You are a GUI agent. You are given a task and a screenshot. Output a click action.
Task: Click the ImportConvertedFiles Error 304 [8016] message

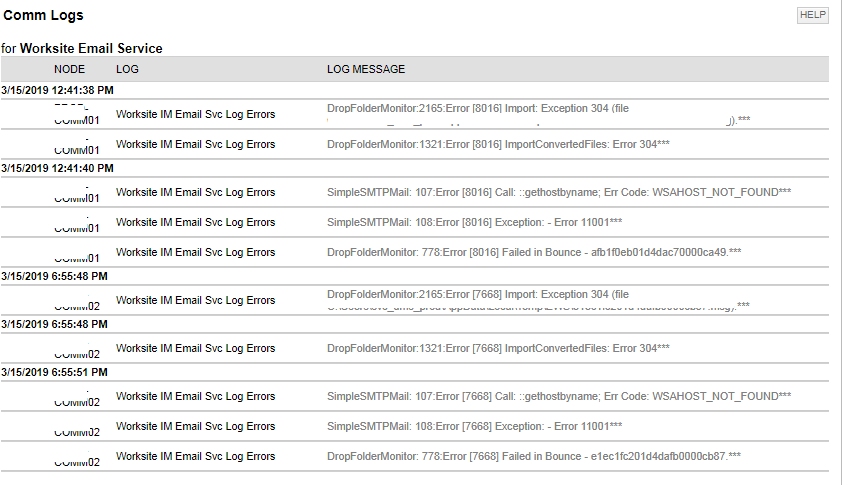(x=498, y=144)
